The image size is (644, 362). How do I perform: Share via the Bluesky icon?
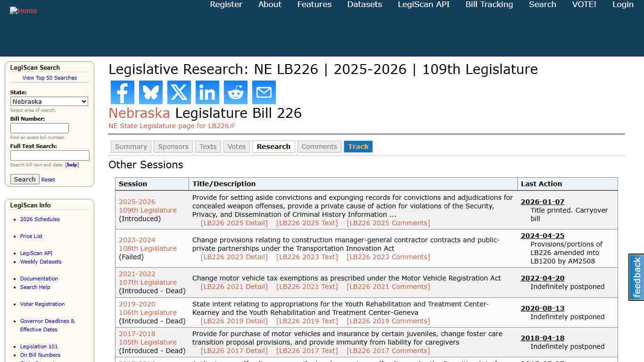tap(150, 92)
